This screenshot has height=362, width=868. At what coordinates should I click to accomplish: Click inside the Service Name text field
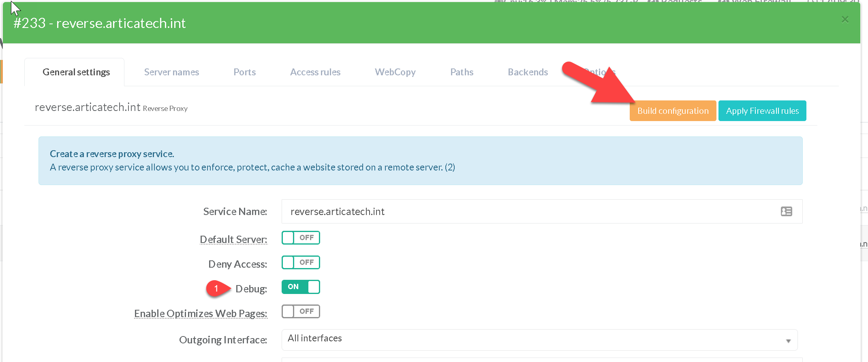click(x=527, y=211)
